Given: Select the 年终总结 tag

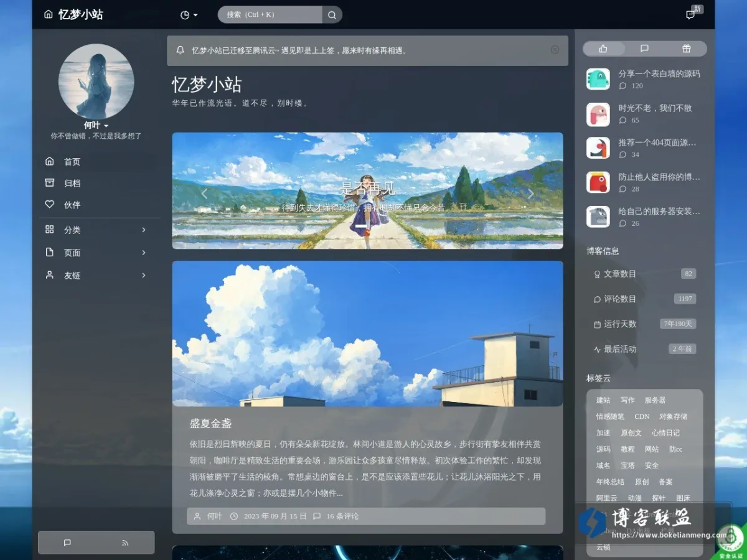Looking at the screenshot, I should tap(610, 482).
